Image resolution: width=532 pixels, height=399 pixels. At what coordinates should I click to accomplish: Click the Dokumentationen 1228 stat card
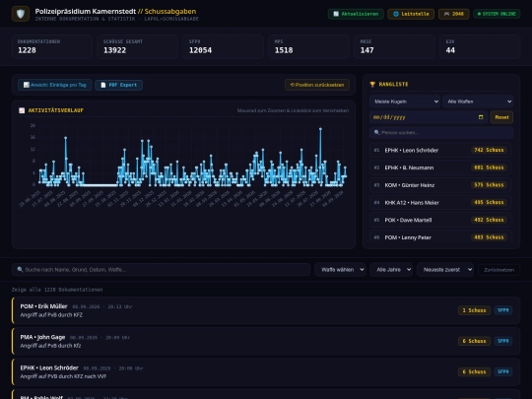(52, 46)
